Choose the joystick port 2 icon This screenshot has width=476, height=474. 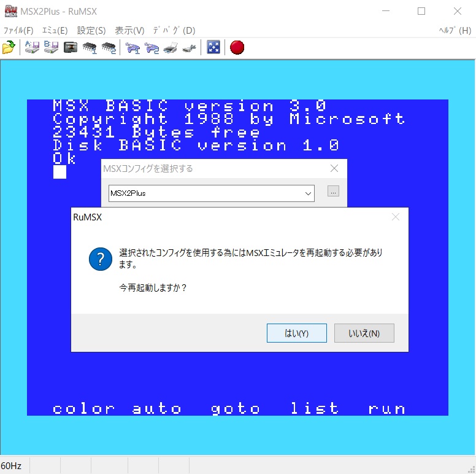coord(152,48)
